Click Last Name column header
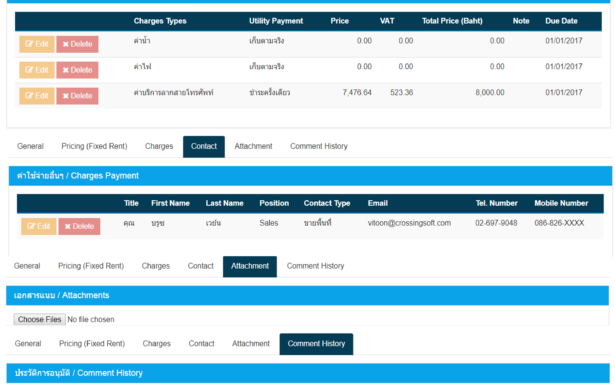The width and height of the screenshot is (615, 384). click(x=225, y=203)
